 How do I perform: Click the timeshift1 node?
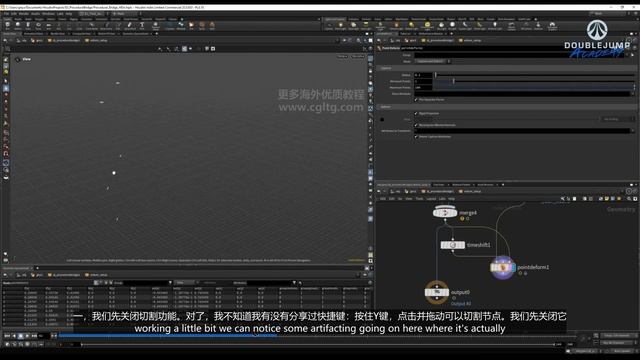coord(453,245)
